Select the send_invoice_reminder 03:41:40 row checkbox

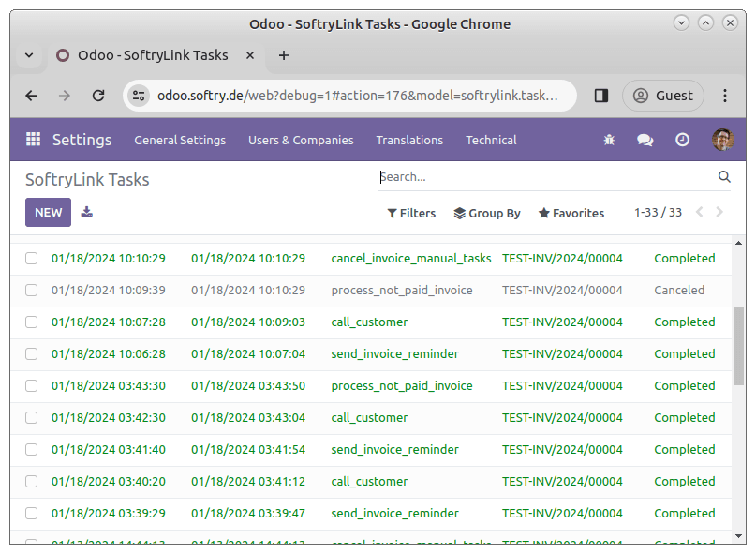pos(31,449)
